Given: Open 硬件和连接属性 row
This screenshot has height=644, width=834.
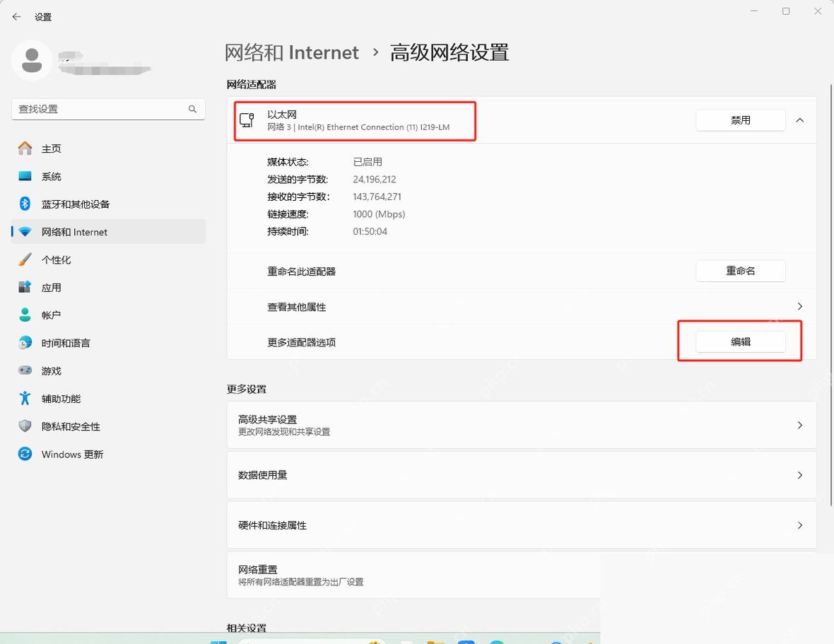Looking at the screenshot, I should pyautogui.click(x=522, y=525).
